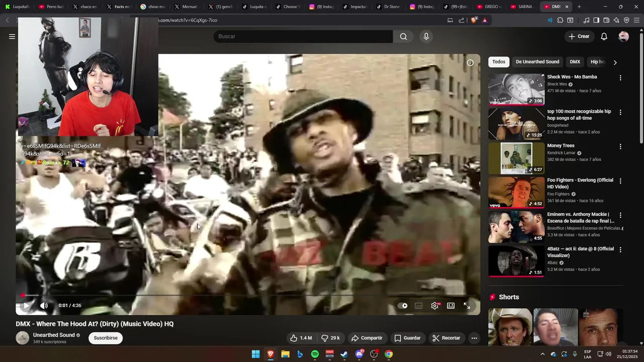Click the Unearthed Sound channel avatar
The height and width of the screenshot is (362, 644).
(x=22, y=338)
